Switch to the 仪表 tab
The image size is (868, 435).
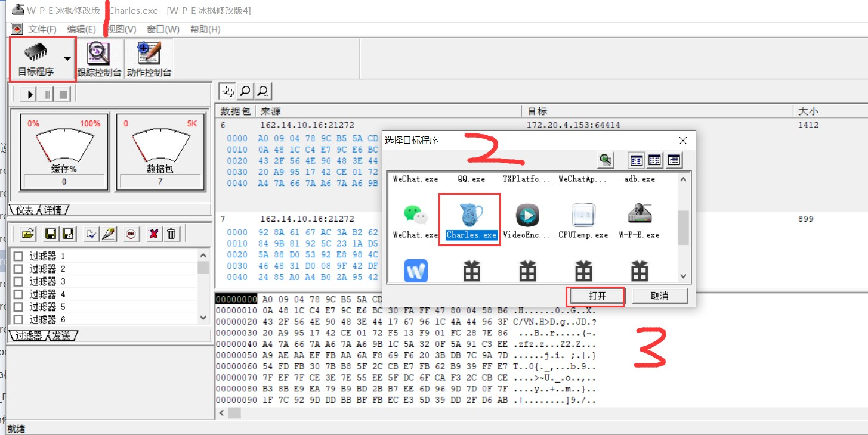pos(24,210)
